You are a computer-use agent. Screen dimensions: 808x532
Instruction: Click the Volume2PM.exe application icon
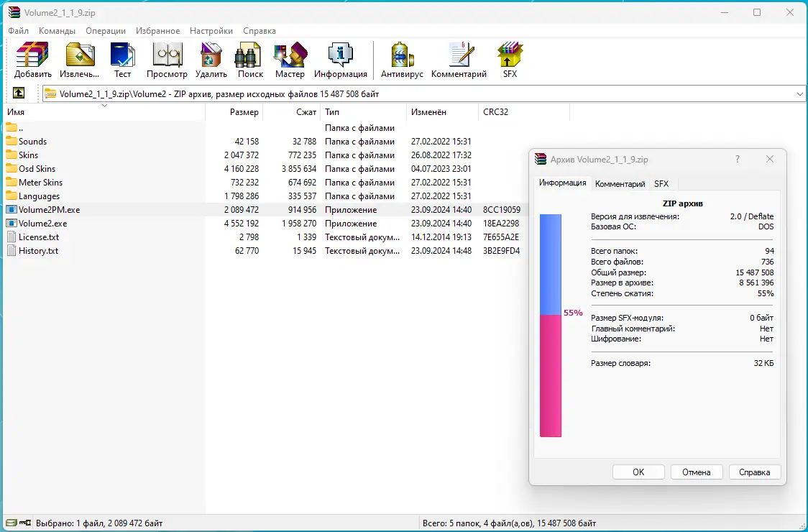[12, 209]
